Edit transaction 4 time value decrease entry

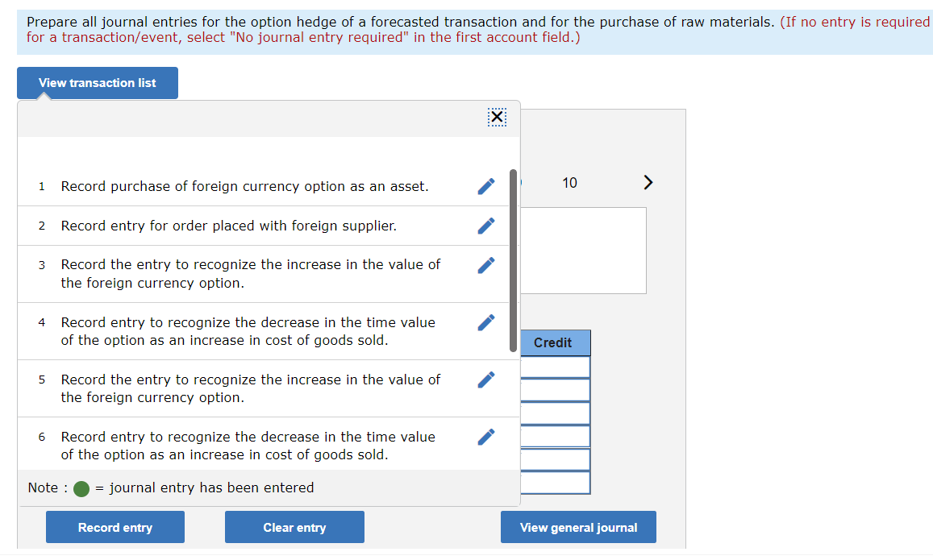(x=485, y=322)
